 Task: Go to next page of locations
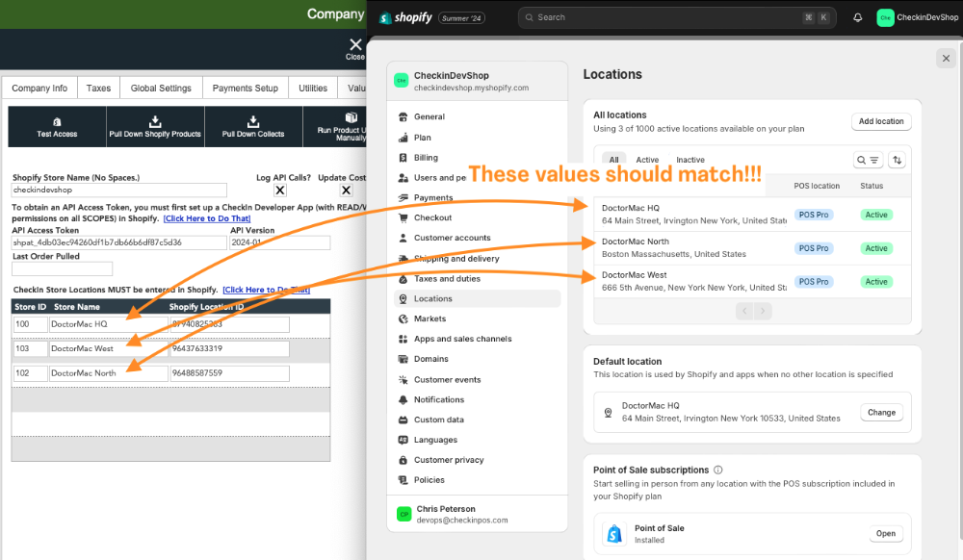point(764,311)
